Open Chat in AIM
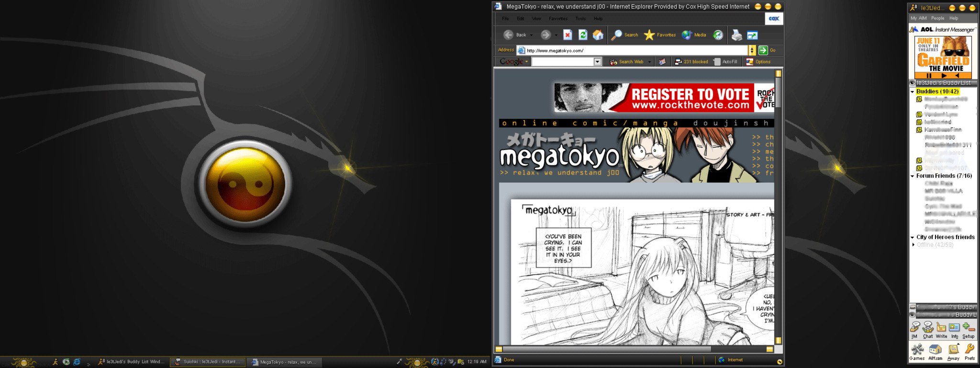 (x=927, y=330)
